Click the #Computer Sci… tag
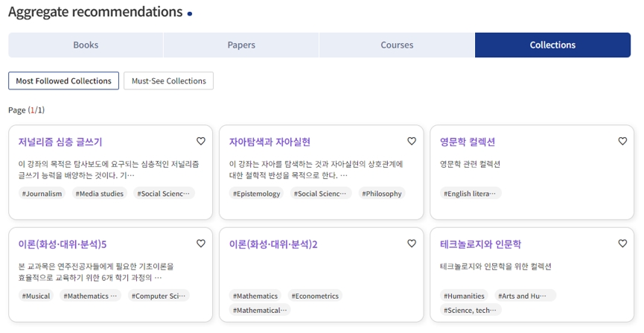Viewport: 644px width, 333px height. pyautogui.click(x=158, y=296)
